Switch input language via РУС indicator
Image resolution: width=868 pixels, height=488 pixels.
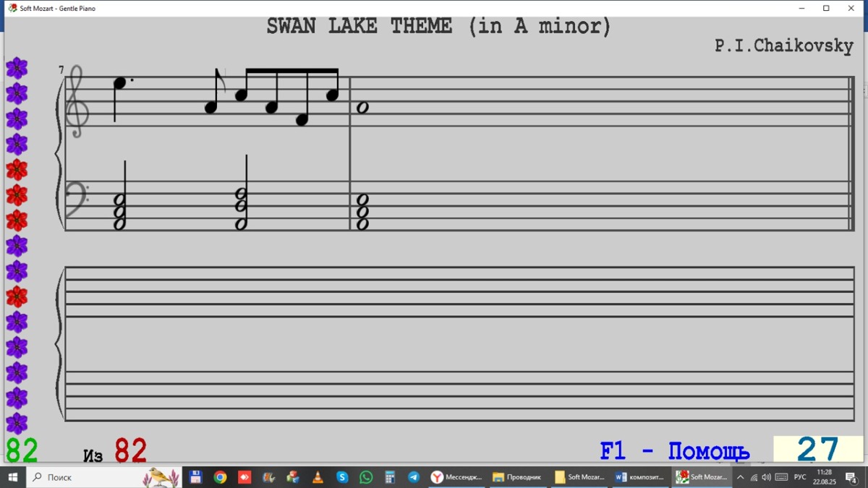pyautogui.click(x=800, y=477)
